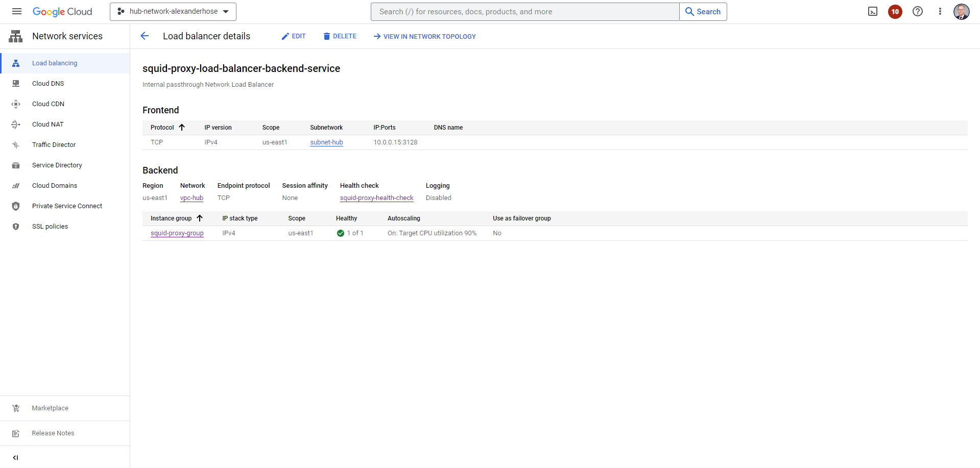Click squid-proxy-load-balancer-backend-service title
Image resolution: width=980 pixels, height=468 pixels.
tap(241, 68)
